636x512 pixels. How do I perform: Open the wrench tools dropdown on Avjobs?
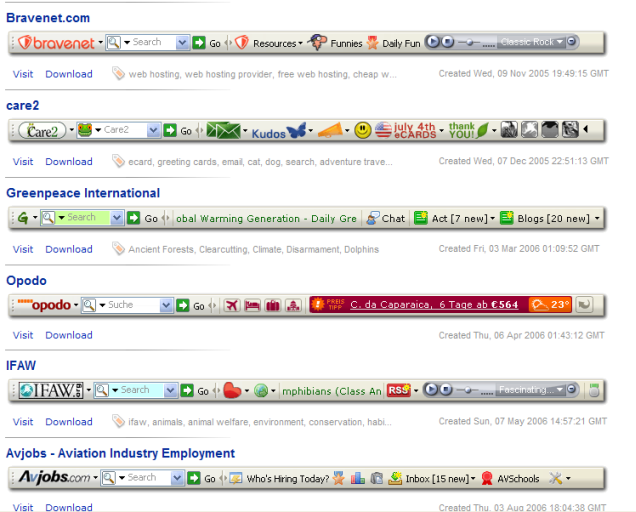click(559, 478)
